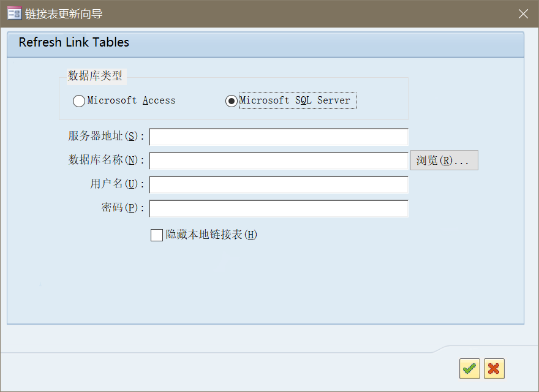
Task: Click the 密码 password field
Action: (x=279, y=208)
